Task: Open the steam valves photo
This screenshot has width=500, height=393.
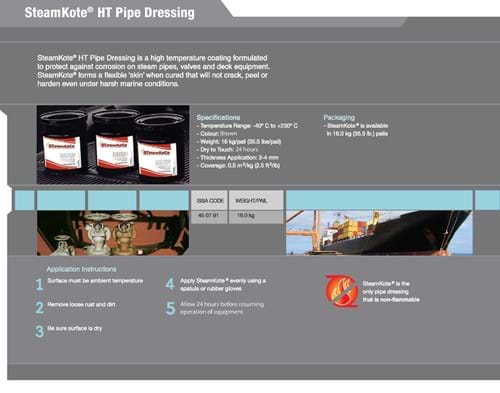Action: point(113,233)
